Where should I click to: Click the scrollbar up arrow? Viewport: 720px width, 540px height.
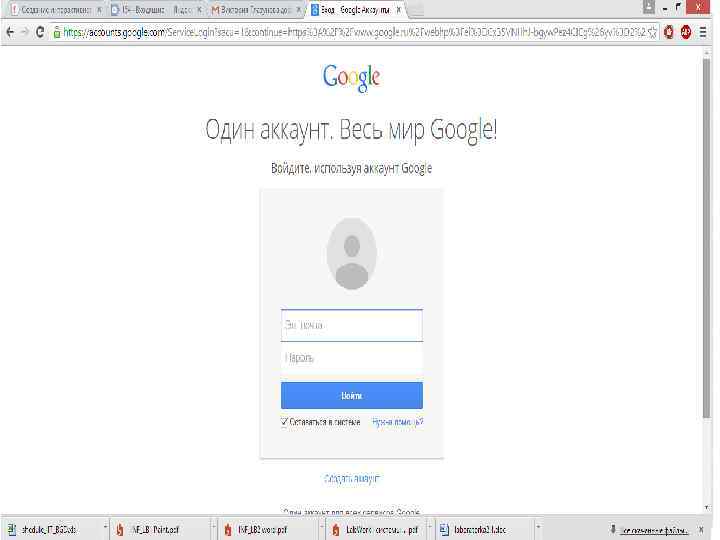[x=707, y=53]
